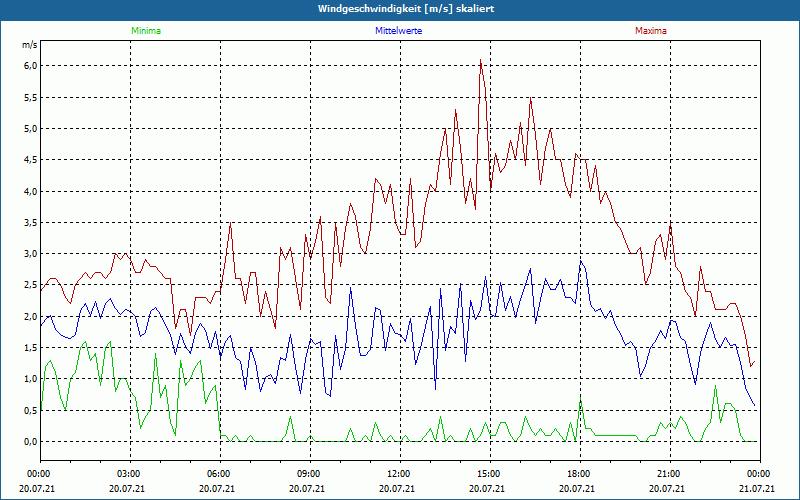Click the 'm/s' unit label on the axis

pos(30,45)
